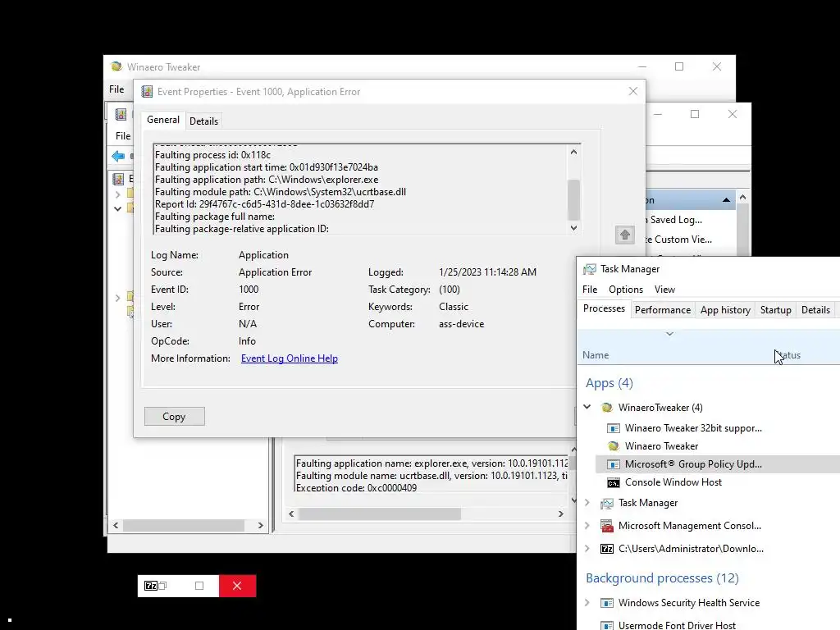Open the Task Manager Options menu
Image resolution: width=840 pixels, height=630 pixels.
626,290
